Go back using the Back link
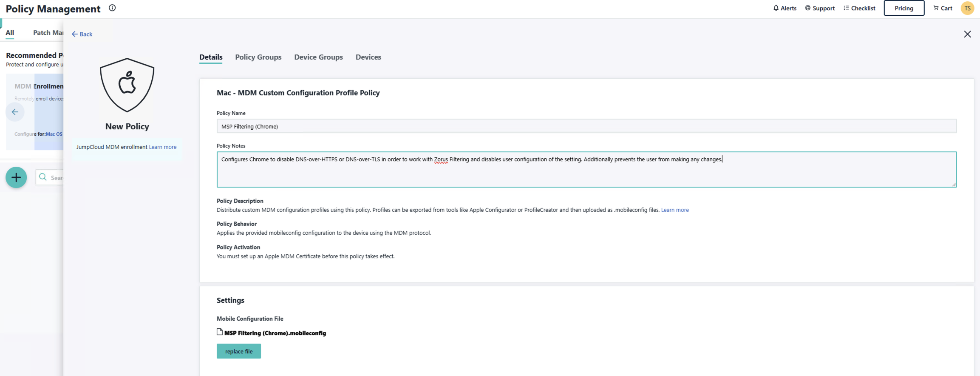The image size is (980, 376). tap(82, 34)
